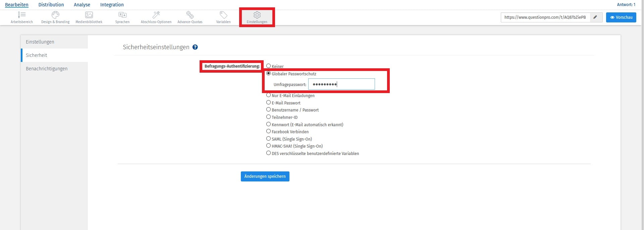The width and height of the screenshot is (644, 230).
Task: Open the Medienbibliothek image icon
Action: coord(89,15)
